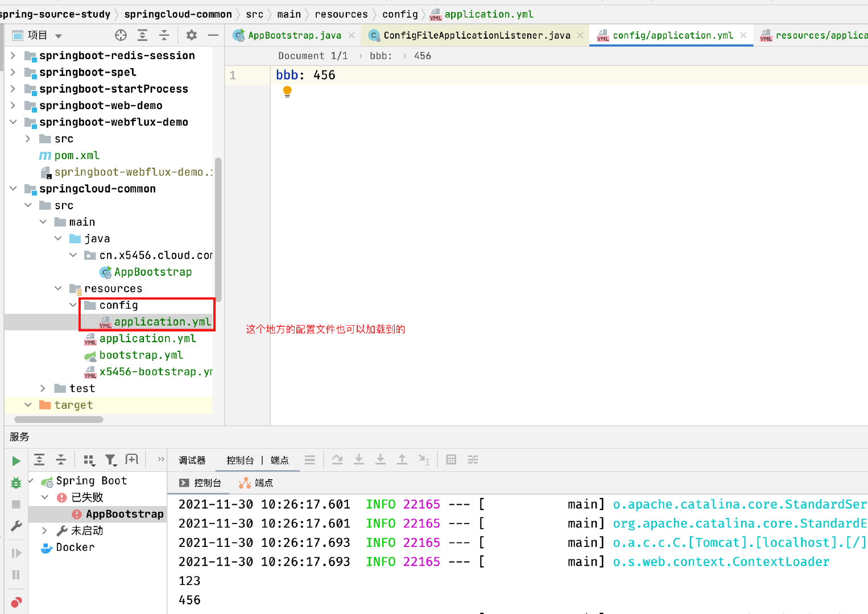868x614 pixels.
Task: Open the 控制台 | 端点 tab
Action: point(257,460)
